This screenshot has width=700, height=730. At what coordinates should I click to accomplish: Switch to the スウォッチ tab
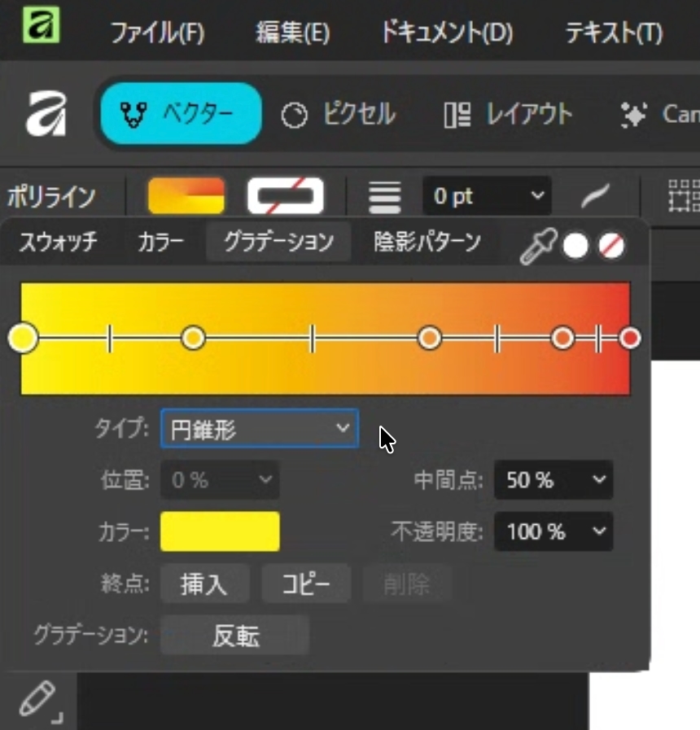[58, 242]
